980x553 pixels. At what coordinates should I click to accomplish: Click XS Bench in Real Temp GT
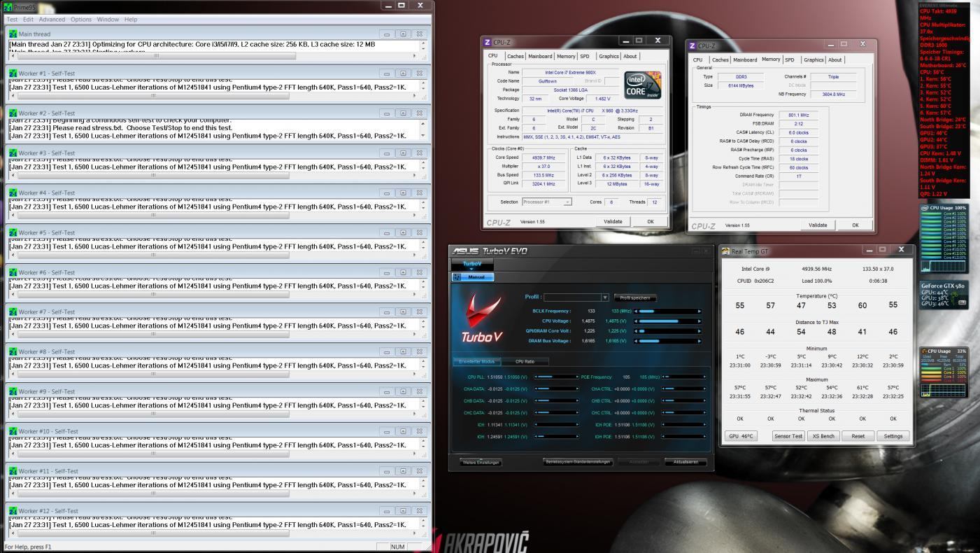823,435
